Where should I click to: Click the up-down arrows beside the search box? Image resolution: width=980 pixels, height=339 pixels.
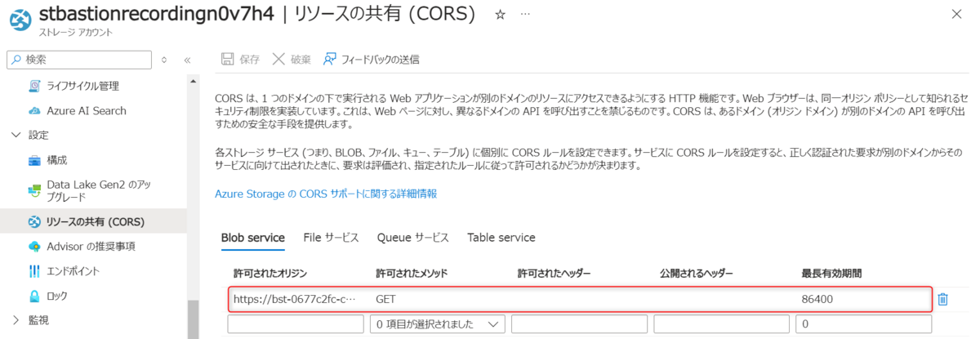[x=164, y=60]
